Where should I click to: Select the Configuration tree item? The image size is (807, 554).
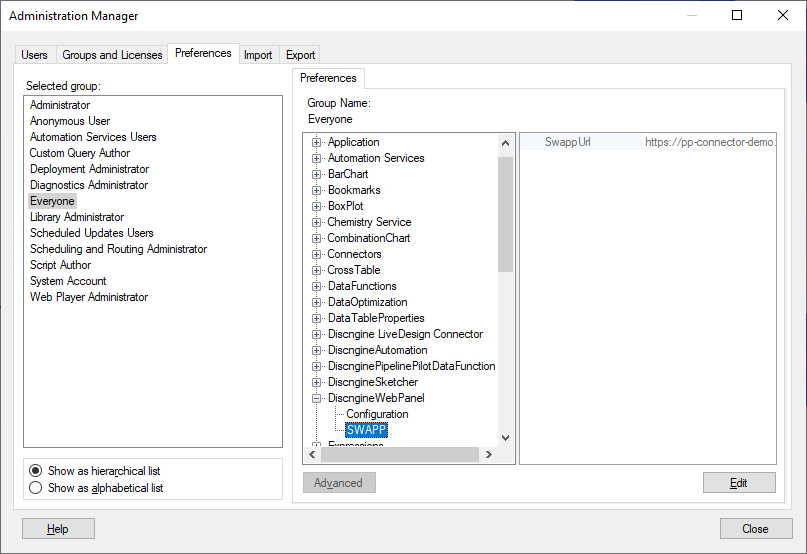[x=377, y=414]
